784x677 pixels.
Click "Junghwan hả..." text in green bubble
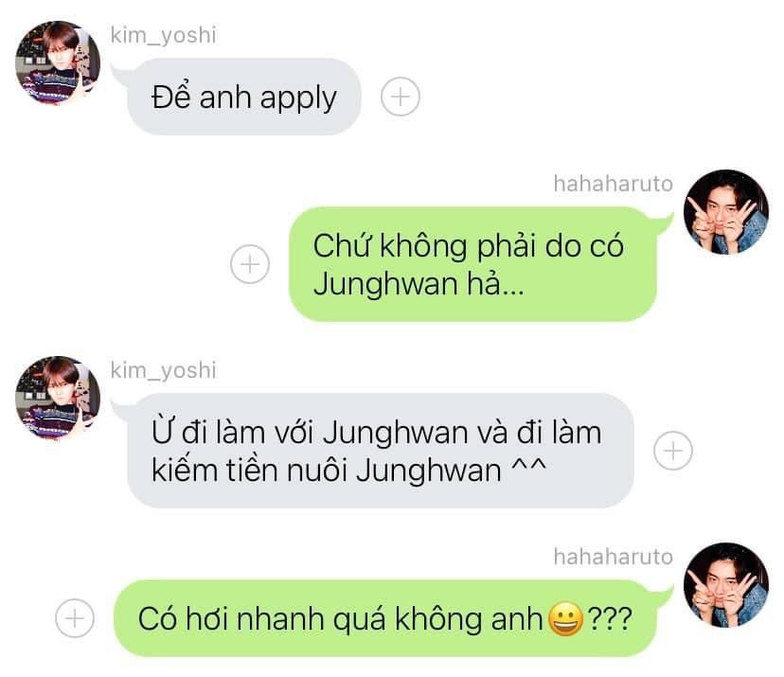(419, 283)
